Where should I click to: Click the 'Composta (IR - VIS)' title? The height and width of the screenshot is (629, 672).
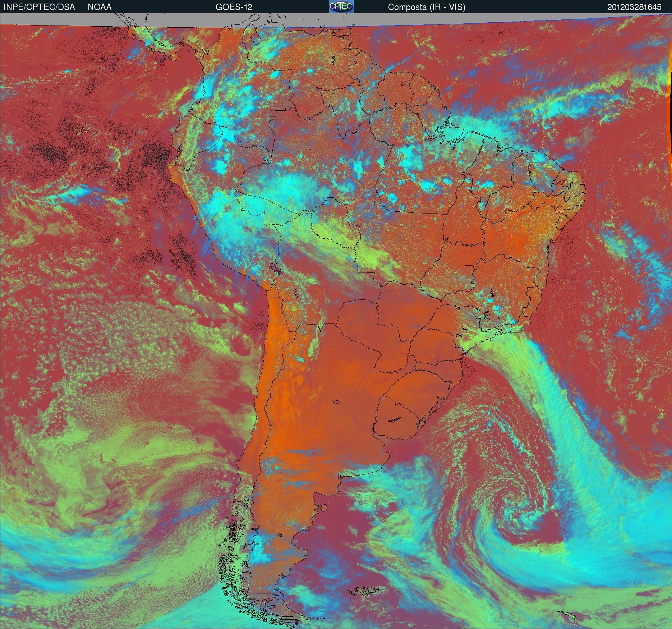pos(427,7)
